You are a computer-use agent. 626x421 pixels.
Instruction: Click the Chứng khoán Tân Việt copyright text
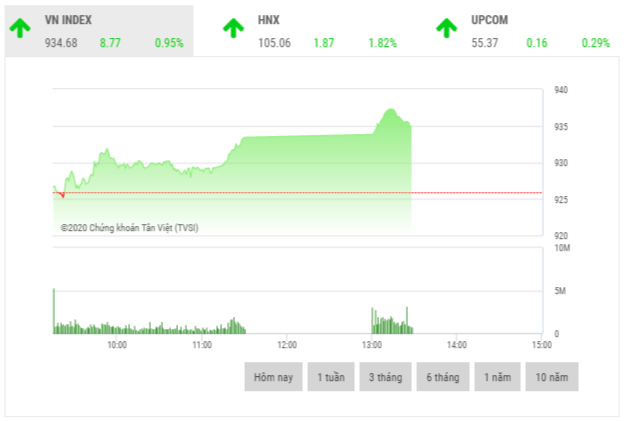129,228
